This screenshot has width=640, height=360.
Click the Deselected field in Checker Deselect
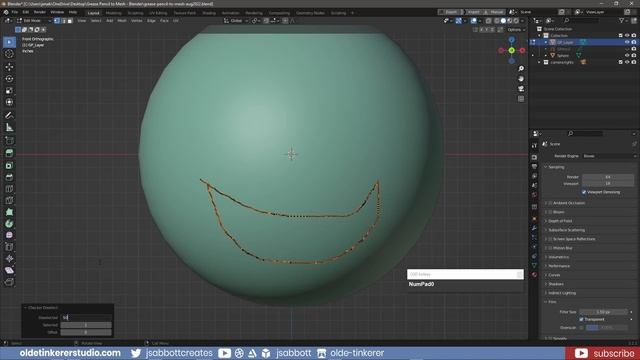pos(86,318)
